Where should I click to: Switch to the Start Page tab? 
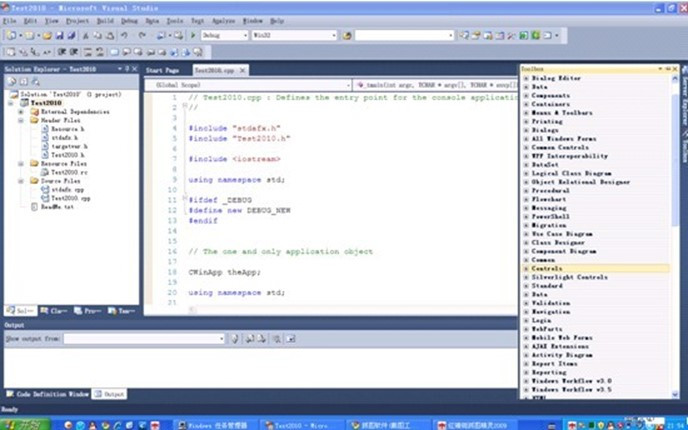[x=162, y=70]
